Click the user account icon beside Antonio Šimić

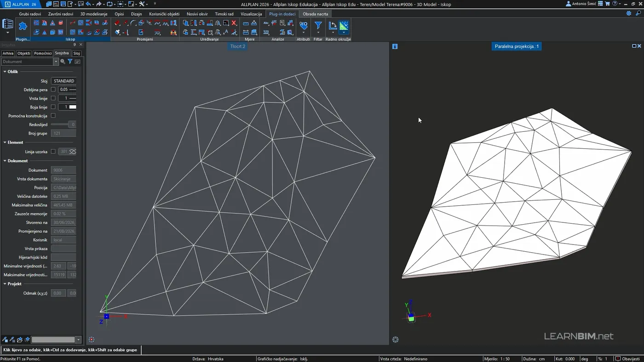(x=569, y=4)
